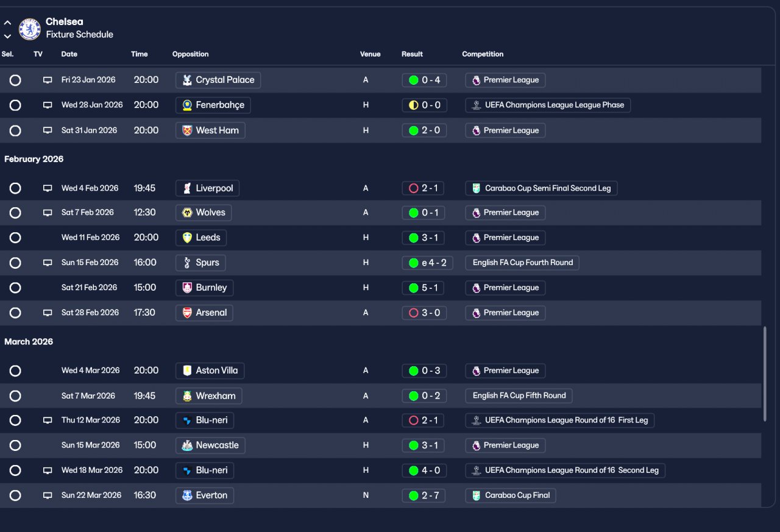The height and width of the screenshot is (532, 780).
Task: Sort fixtures by the Date column header
Action: [69, 54]
